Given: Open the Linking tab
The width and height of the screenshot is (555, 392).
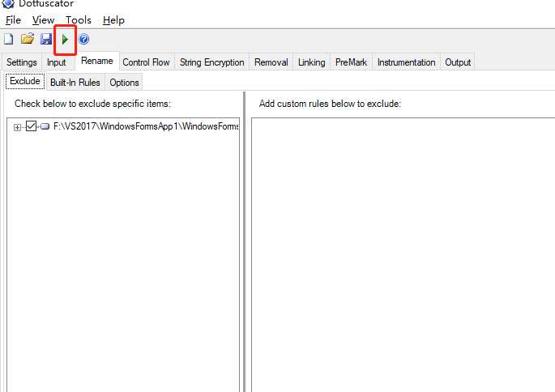Looking at the screenshot, I should pos(311,62).
